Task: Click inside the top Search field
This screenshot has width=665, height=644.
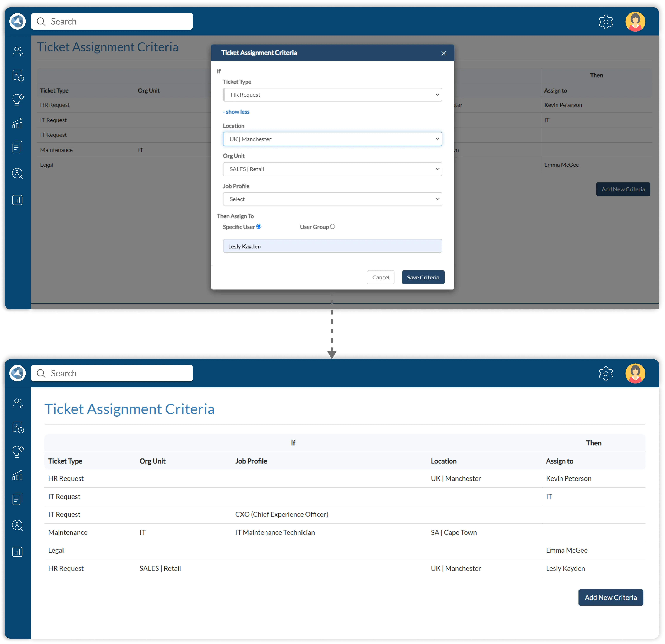Action: pyautogui.click(x=112, y=21)
